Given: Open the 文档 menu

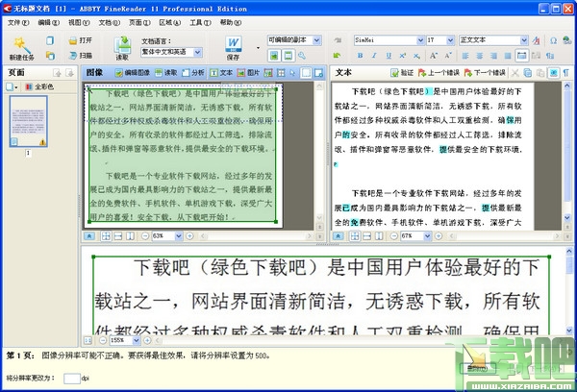Looking at the screenshot, I should [109, 23].
